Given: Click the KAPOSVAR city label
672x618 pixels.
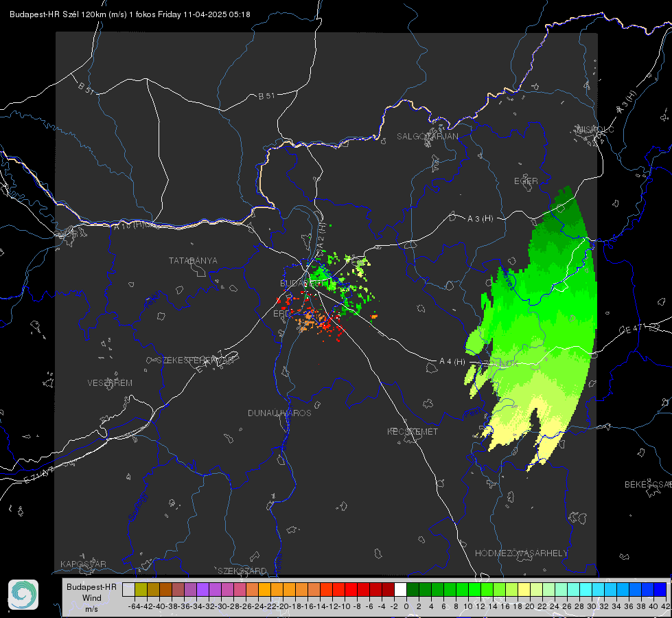Looking at the screenshot, I should point(83,564).
